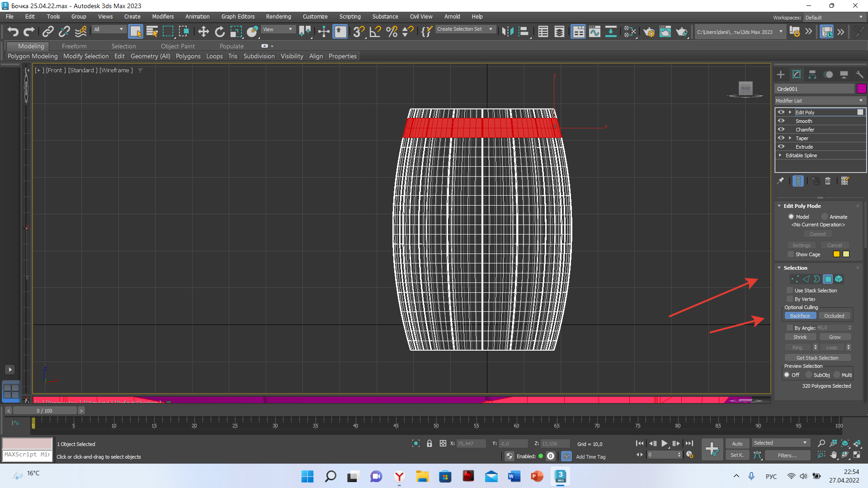Activate the Select and Move tool
Screen dimensions: 868x488
pos(203,32)
